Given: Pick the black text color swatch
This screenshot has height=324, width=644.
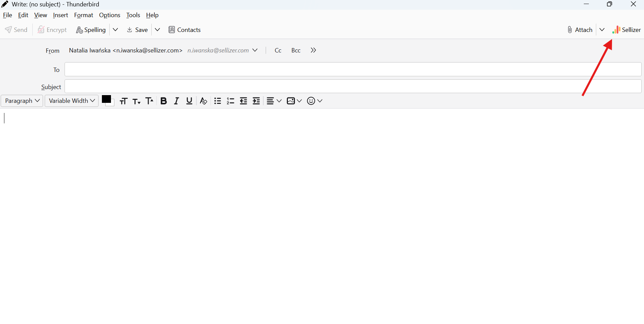Looking at the screenshot, I should click(x=106, y=99).
